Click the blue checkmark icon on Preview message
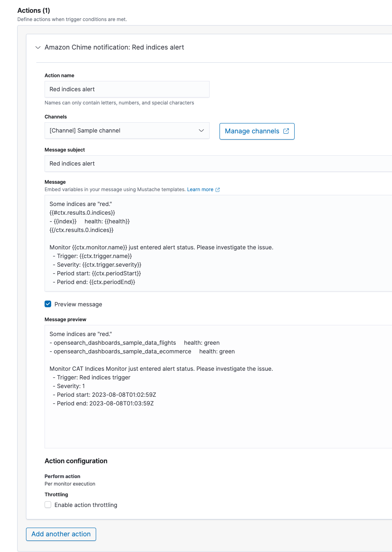This screenshot has height=552, width=392. tap(48, 304)
